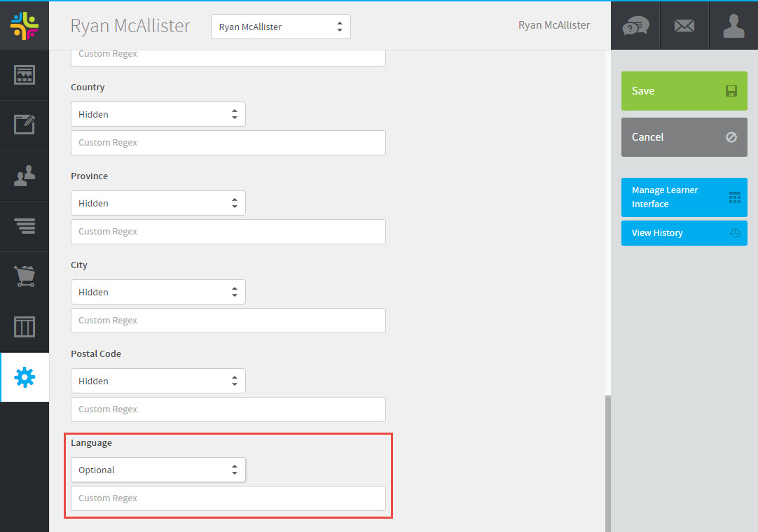Image resolution: width=758 pixels, height=532 pixels.
Task: Open the users icon in sidebar
Action: point(25,176)
